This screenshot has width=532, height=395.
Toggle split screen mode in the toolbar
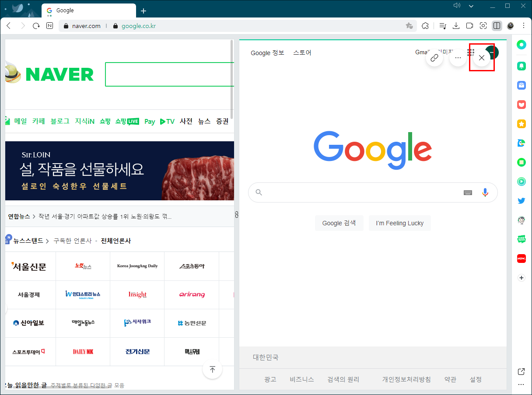[497, 25]
